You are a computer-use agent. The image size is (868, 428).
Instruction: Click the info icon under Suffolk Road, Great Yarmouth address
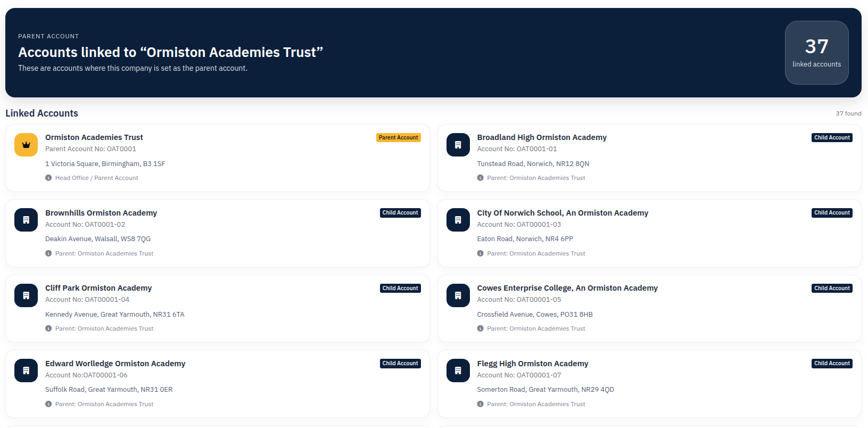pyautogui.click(x=48, y=404)
